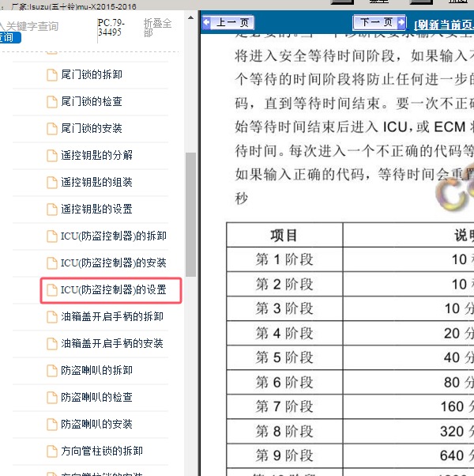Image resolution: width=474 pixels, height=476 pixels.
Task: Select 防盗喇叭的拆卸 entry
Action: [96, 370]
